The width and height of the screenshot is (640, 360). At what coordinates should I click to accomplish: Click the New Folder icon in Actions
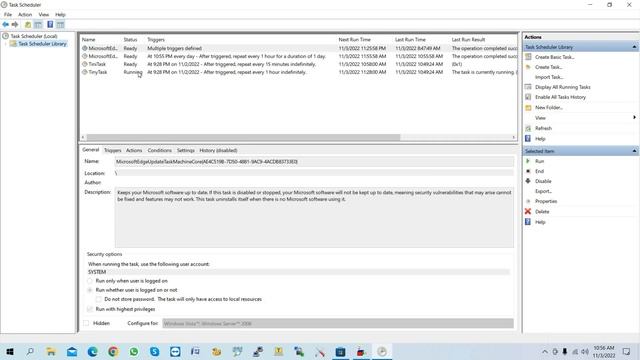pos(528,107)
